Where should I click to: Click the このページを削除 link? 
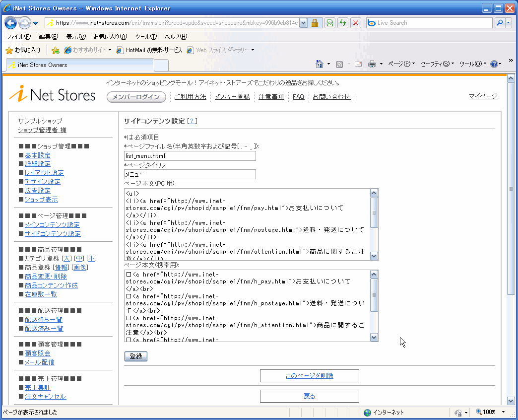tap(309, 376)
